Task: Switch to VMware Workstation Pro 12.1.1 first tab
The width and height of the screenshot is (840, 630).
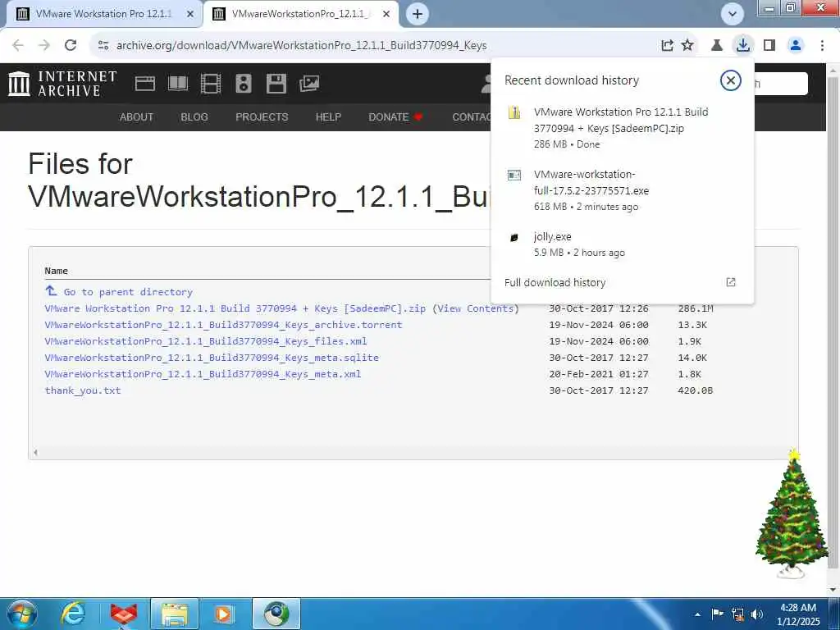Action: click(104, 15)
